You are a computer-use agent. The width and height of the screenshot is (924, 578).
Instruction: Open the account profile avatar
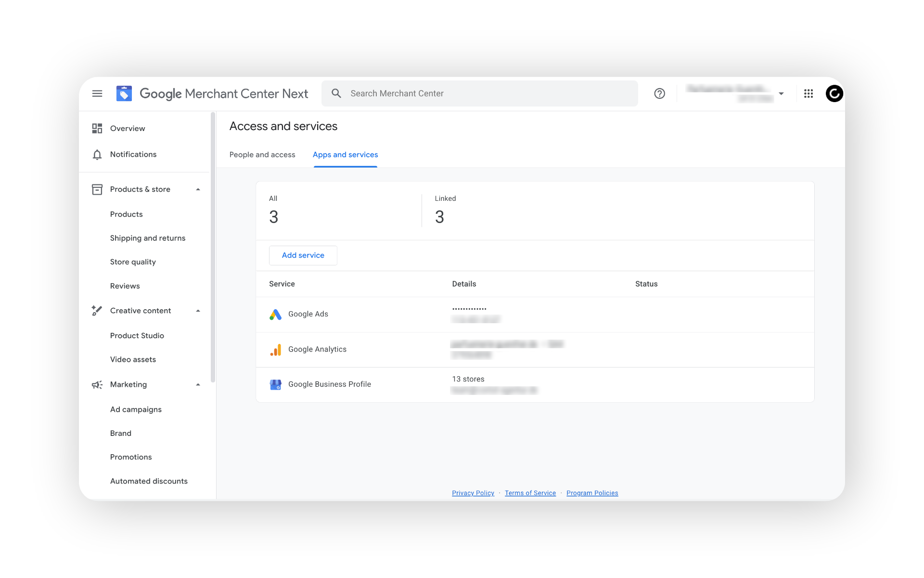[834, 93]
